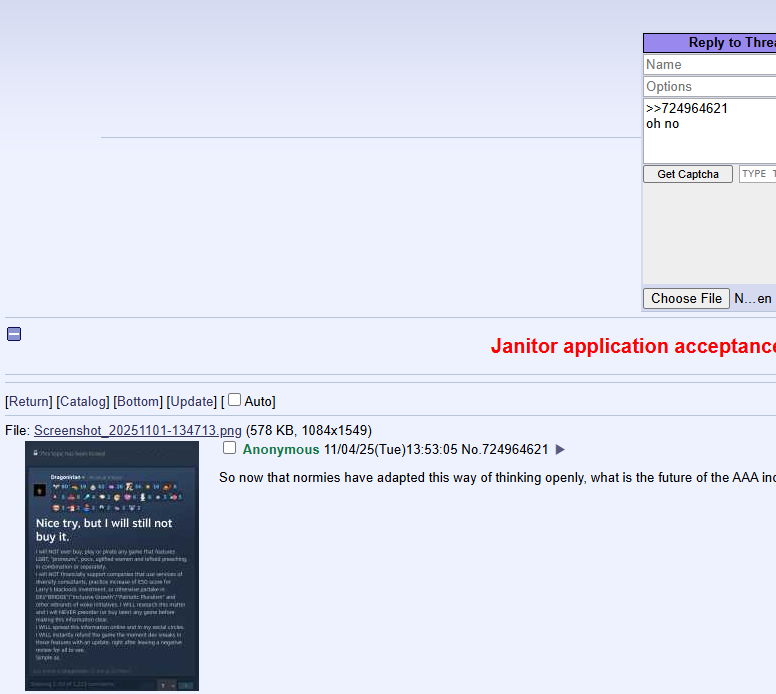Click the post date 11/04/25(Tue)13:53:05
The height and width of the screenshot is (694, 776).
pos(390,449)
